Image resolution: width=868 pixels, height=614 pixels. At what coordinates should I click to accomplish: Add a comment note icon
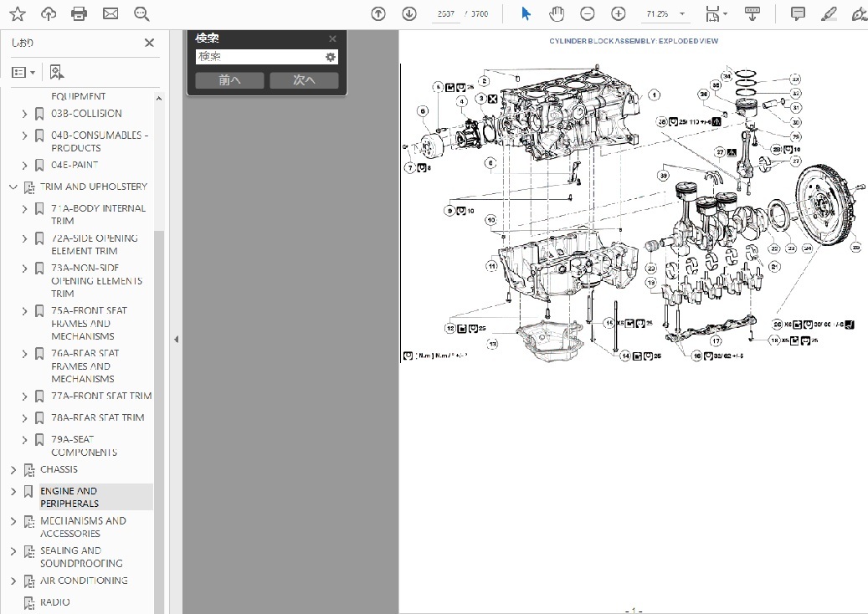click(x=798, y=14)
